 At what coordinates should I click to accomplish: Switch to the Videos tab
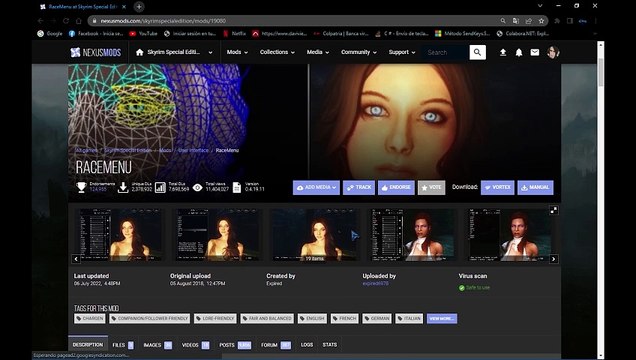click(195, 345)
